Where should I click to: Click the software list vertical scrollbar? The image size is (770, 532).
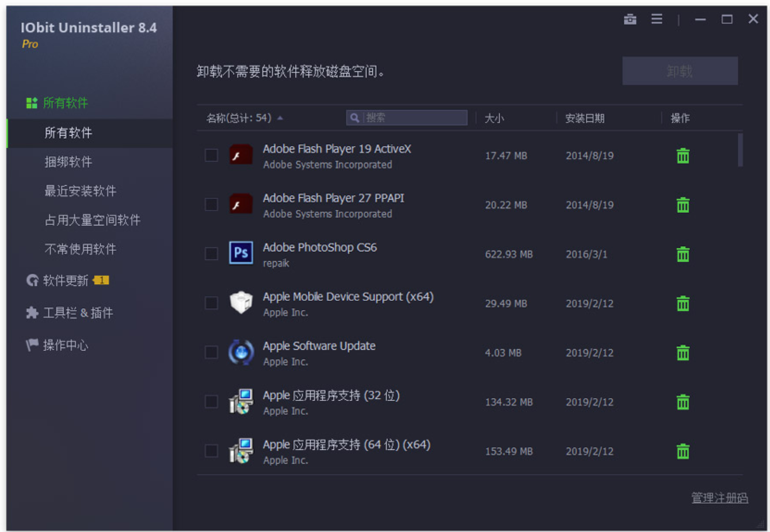[740, 150]
